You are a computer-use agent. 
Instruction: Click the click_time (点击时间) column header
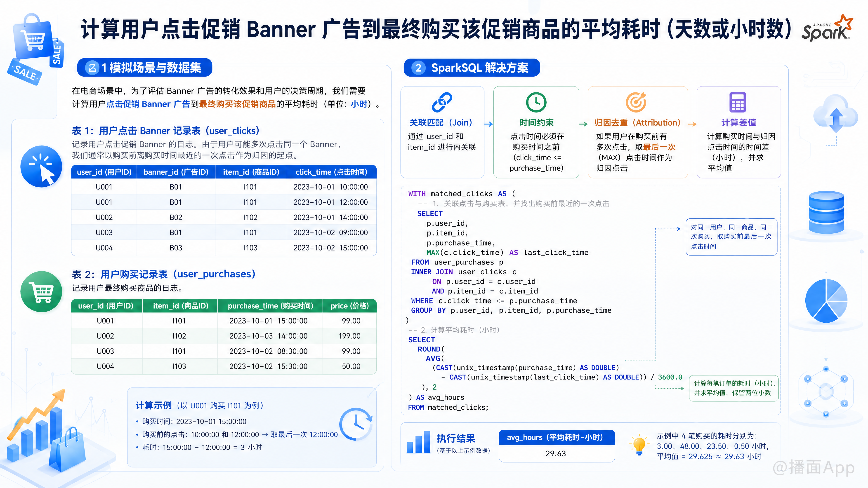(x=331, y=172)
